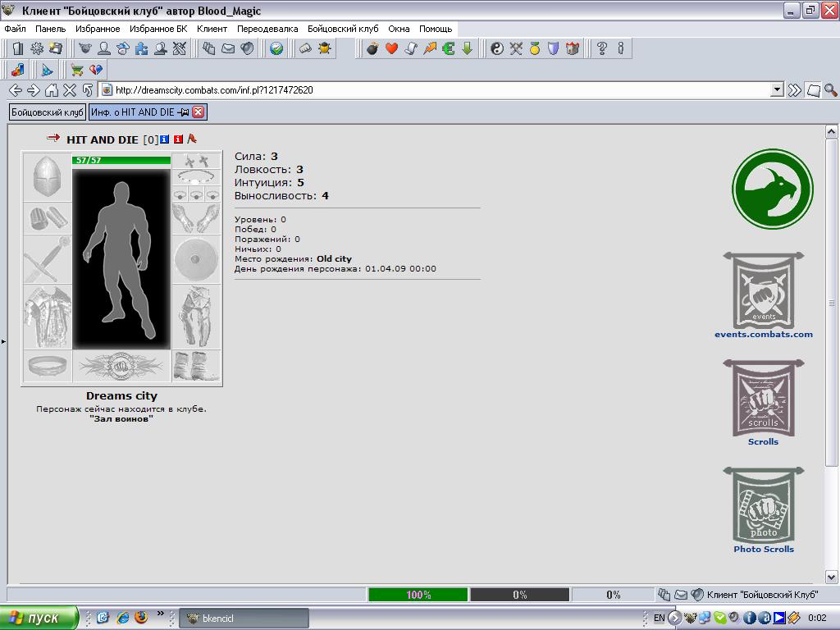Click the question mark help icon
This screenshot has width=840, height=630.
click(x=601, y=48)
